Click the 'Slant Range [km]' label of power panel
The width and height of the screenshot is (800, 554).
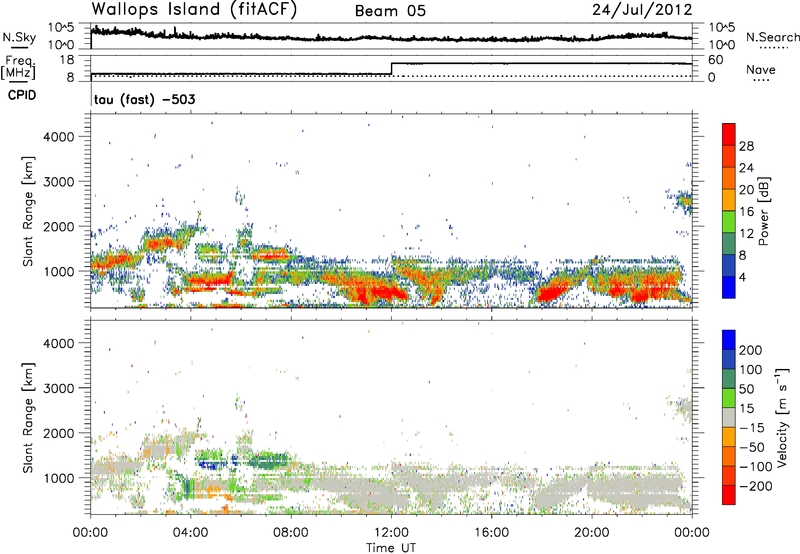[x=28, y=211]
